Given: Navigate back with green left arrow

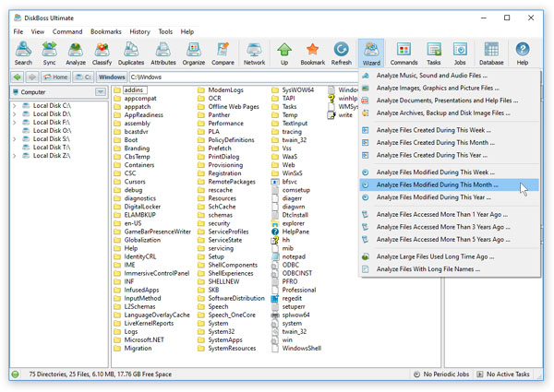Looking at the screenshot, I should (17, 77).
